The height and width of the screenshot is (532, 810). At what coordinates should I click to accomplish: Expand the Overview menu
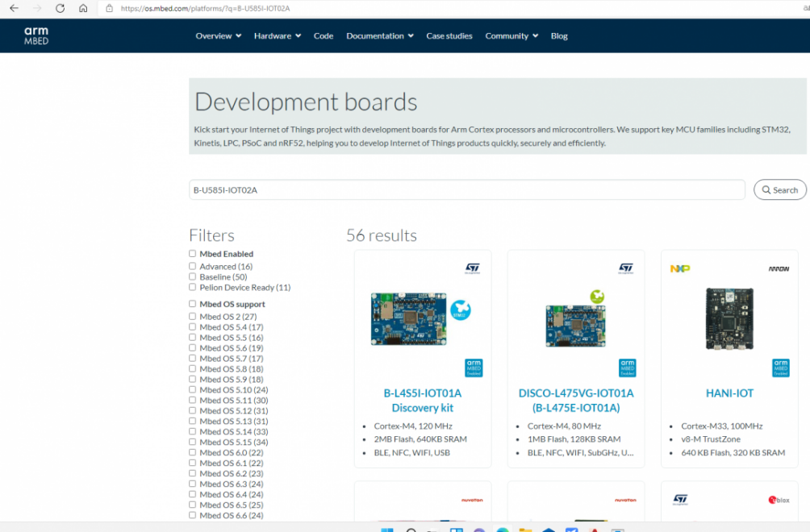218,35
